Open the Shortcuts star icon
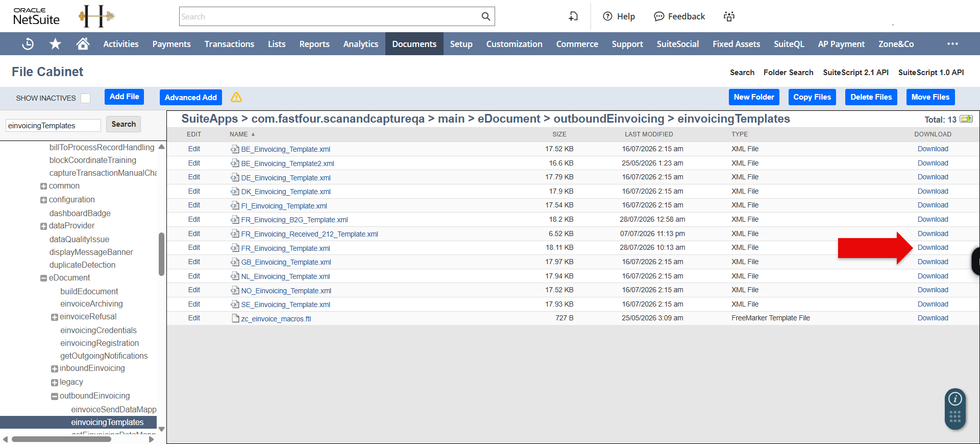980x444 pixels. 55,44
